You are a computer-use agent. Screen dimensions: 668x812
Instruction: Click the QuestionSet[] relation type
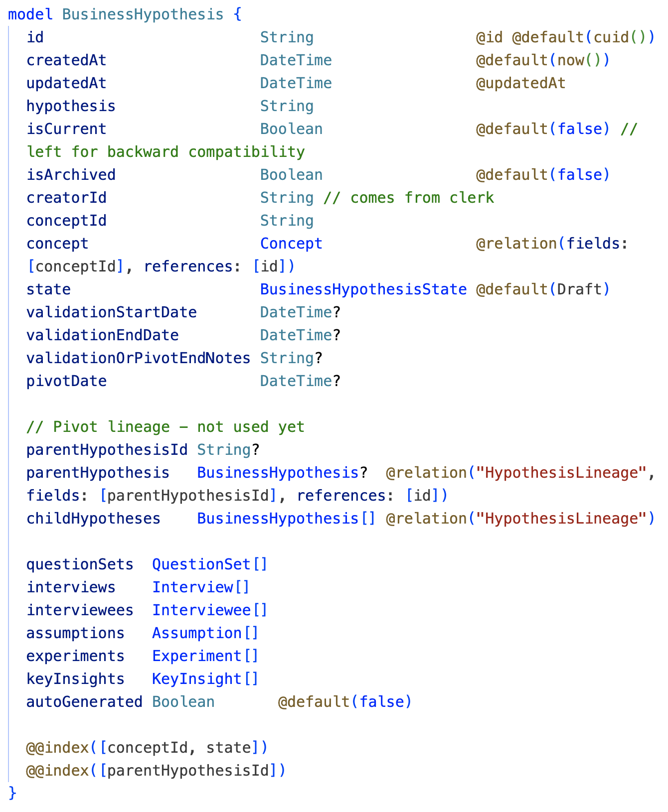209,564
